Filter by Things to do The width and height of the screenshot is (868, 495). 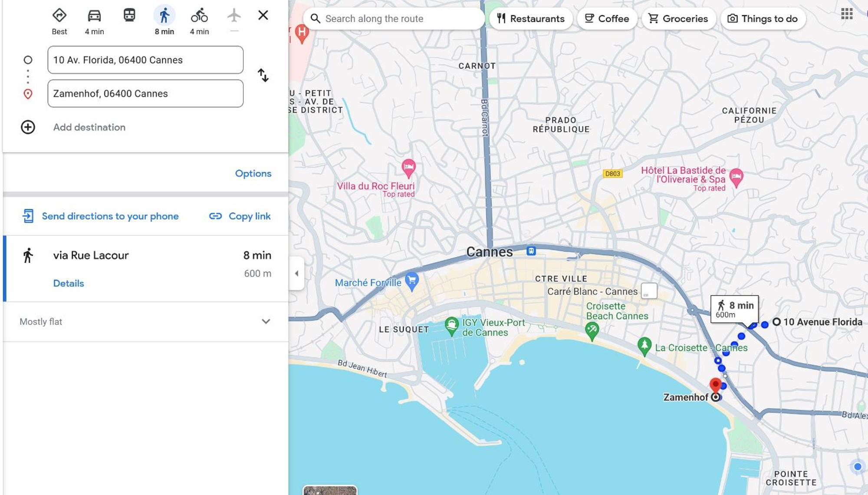coord(763,19)
